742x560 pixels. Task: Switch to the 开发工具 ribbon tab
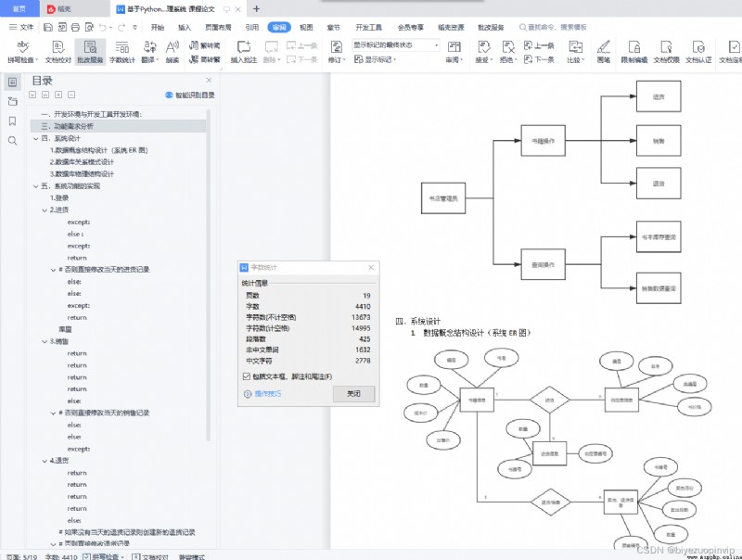(368, 28)
